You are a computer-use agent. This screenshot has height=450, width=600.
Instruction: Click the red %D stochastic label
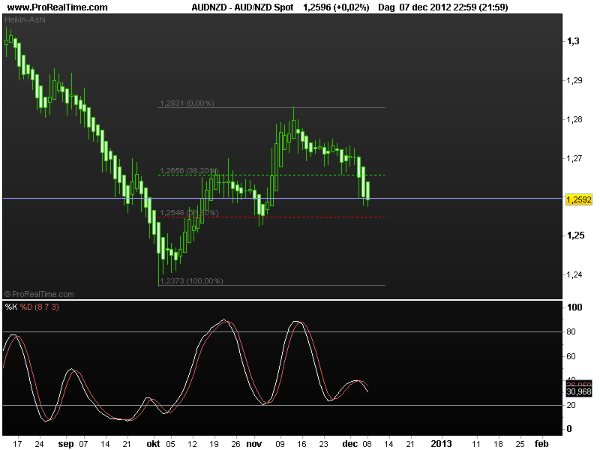[x=26, y=307]
